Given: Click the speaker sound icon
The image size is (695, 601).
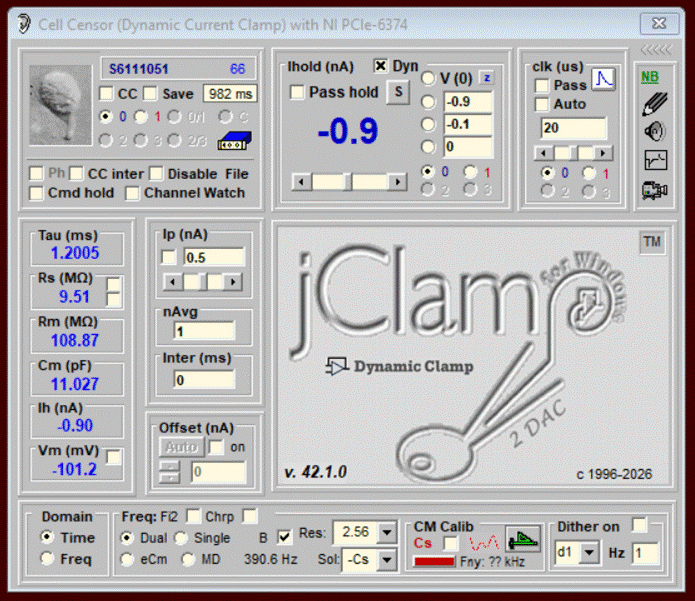Looking at the screenshot, I should point(654,130).
